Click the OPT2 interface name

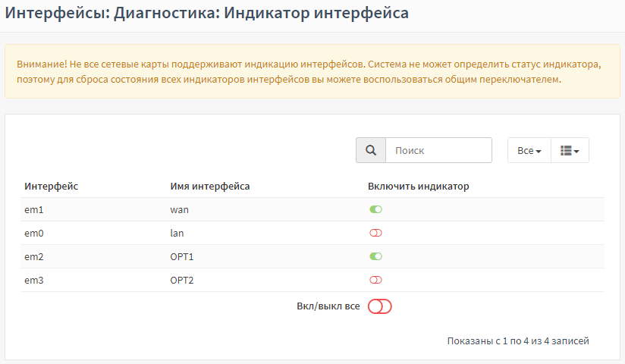click(182, 281)
